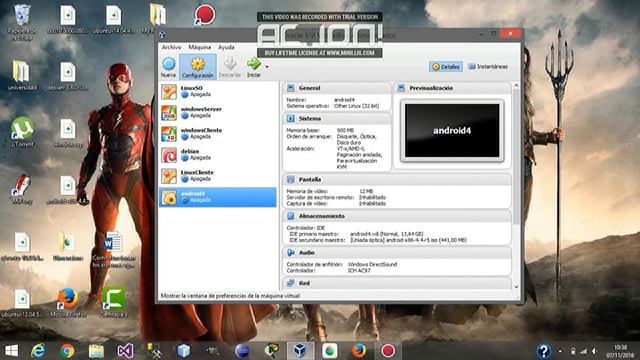Click the details pane scroll-down arrow
Screen dimensions: 640x360
pos(516,287)
